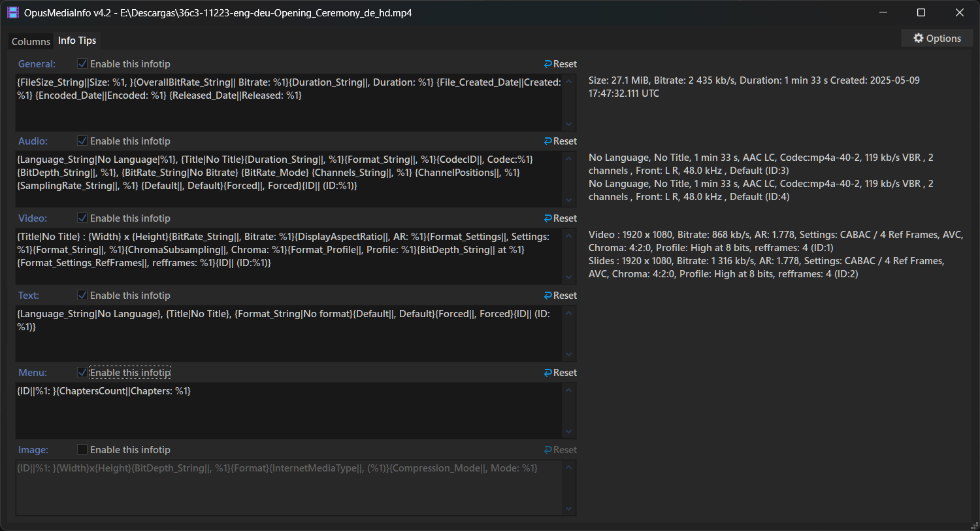Enable the Image infotip checkbox

point(82,450)
